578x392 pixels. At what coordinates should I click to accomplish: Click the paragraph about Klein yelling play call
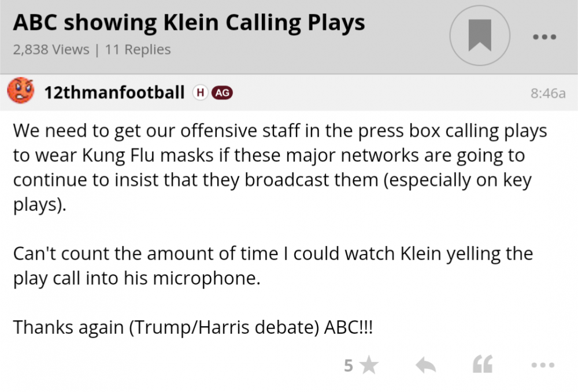tap(272, 266)
